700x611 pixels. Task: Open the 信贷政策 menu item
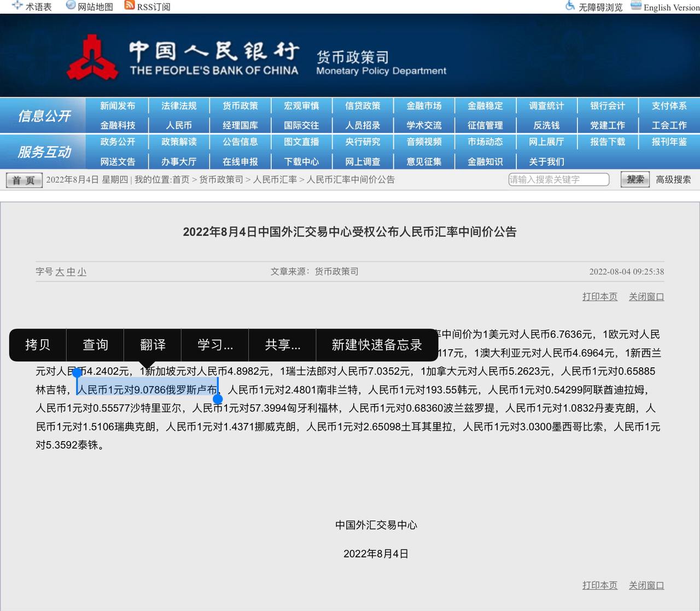(363, 105)
